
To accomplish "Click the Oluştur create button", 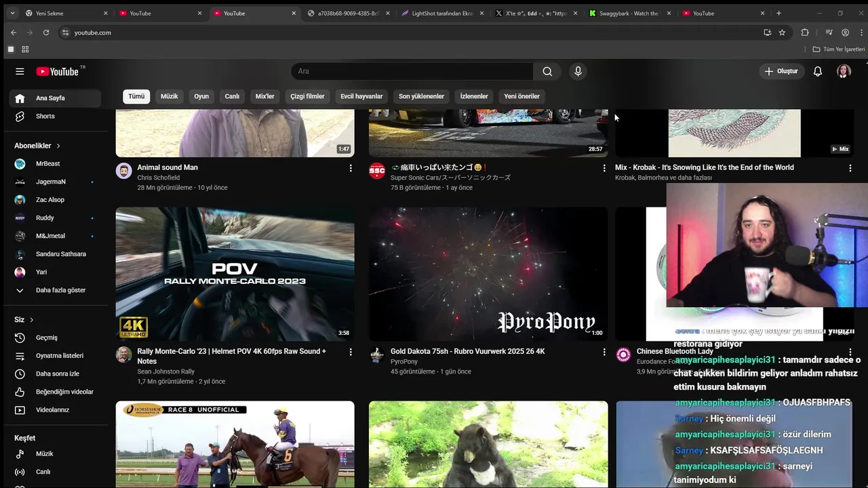I will [781, 71].
